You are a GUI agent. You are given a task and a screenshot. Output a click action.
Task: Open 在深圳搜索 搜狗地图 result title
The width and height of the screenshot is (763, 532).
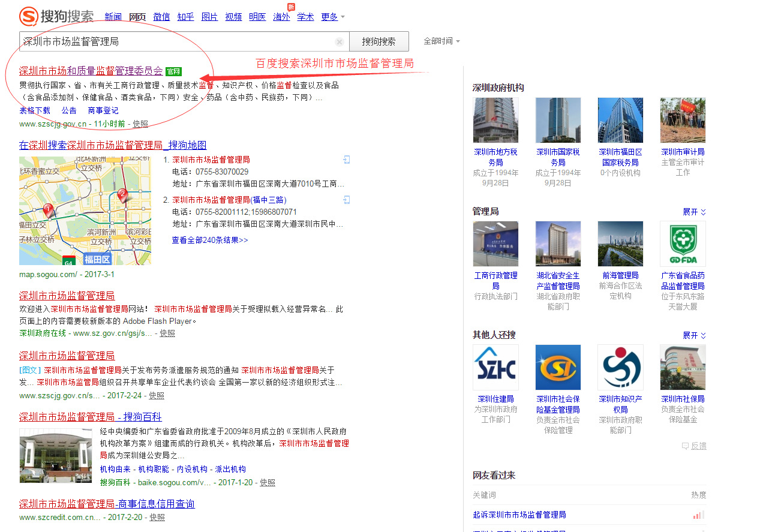(113, 145)
